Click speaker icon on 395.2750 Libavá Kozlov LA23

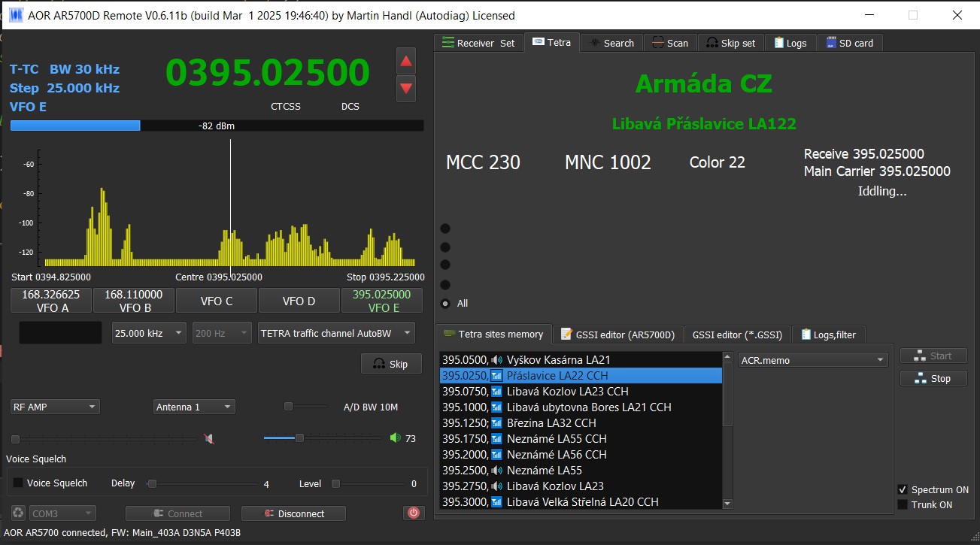tap(496, 486)
